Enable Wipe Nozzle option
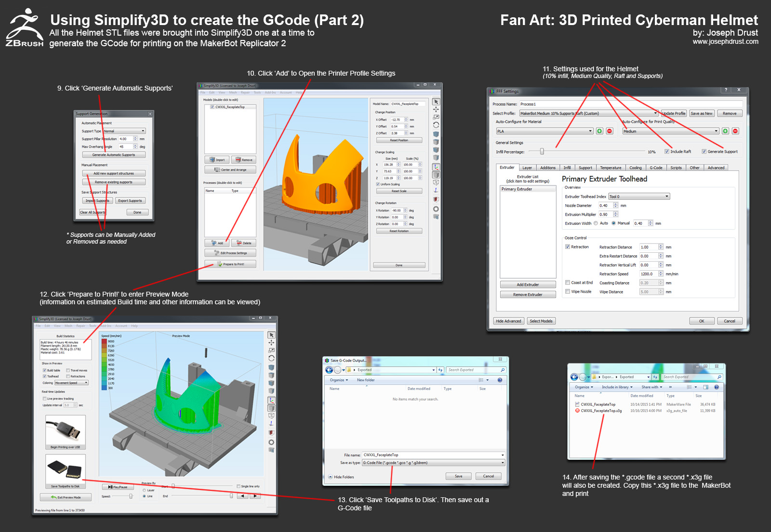The height and width of the screenshot is (532, 771). coord(568,291)
